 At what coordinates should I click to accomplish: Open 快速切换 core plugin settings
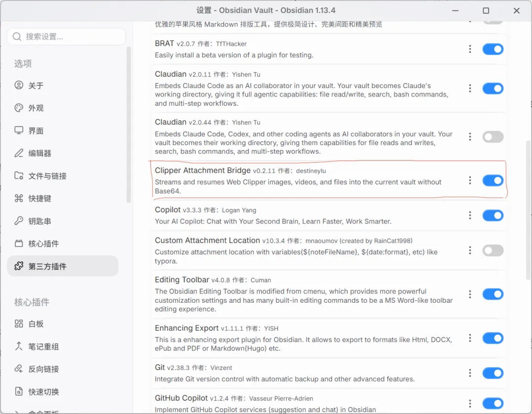coord(63,392)
